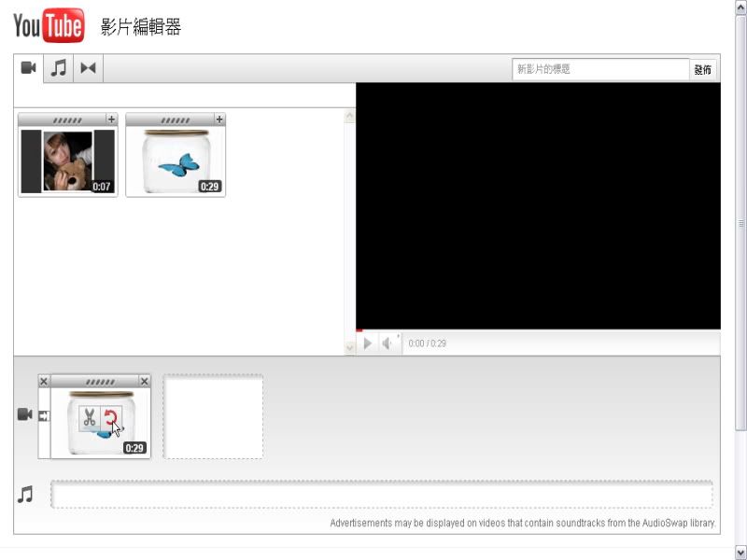The width and height of the screenshot is (747, 560).
Task: Add the butterfly jar clip using plus icon
Action: click(219, 119)
